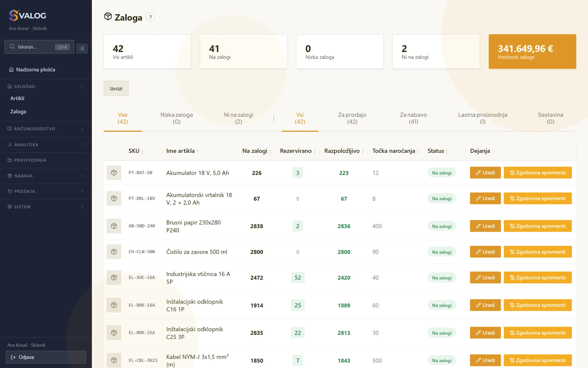Viewport: 588px width, 368px height.
Task: Expand the Računovodstvo section
Action: click(x=46, y=129)
